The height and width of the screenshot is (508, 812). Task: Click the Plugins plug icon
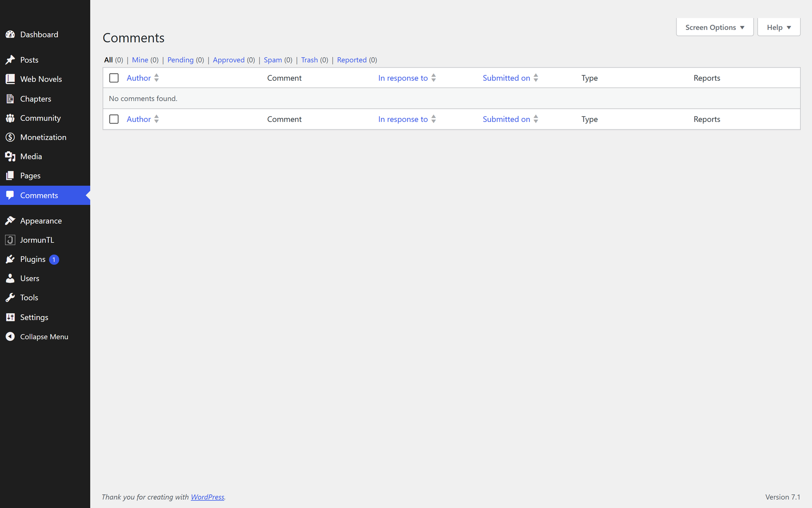[x=10, y=259]
